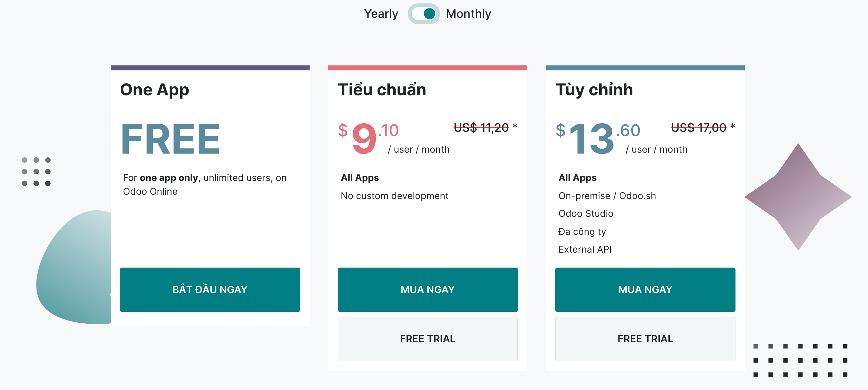Toggle the Yearly/Monthly billing switch
This screenshot has height=390, width=868.
[423, 14]
